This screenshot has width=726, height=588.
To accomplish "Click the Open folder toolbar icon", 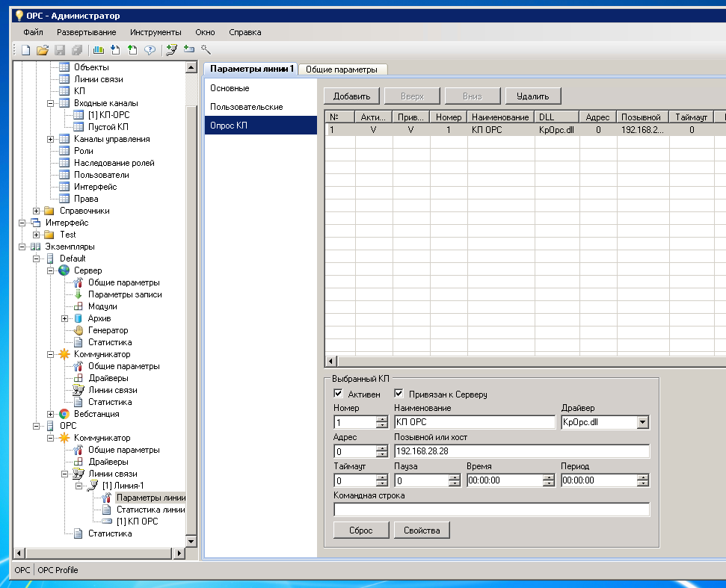I will pos(43,50).
